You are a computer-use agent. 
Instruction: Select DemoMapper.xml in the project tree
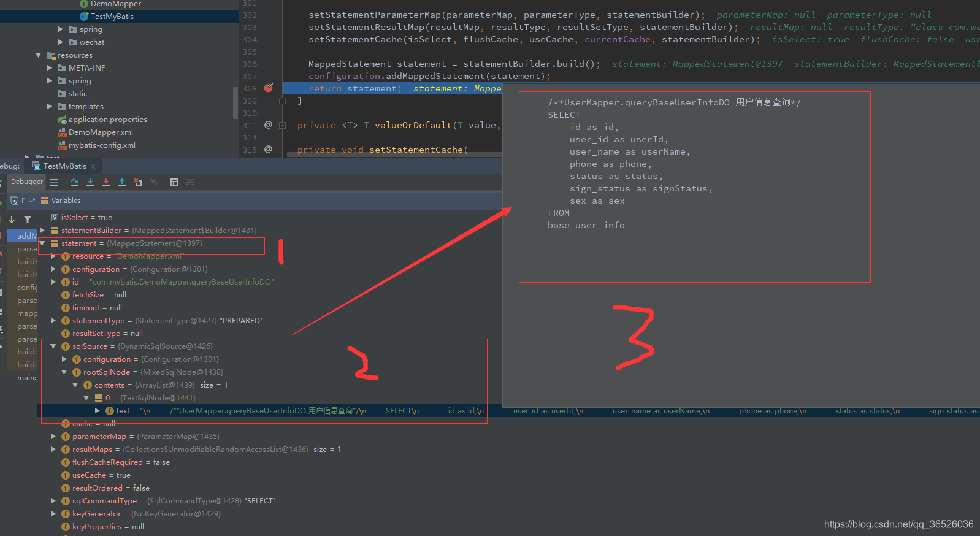(x=101, y=132)
